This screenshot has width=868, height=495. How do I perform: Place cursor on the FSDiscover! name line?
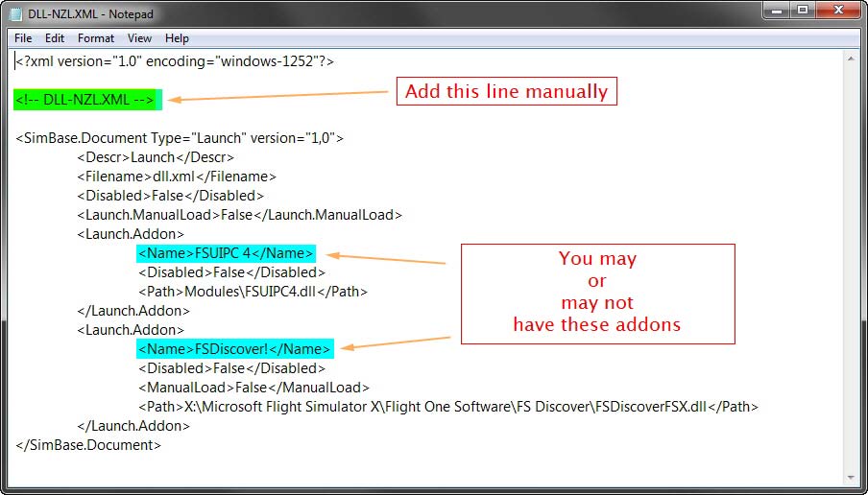point(234,349)
